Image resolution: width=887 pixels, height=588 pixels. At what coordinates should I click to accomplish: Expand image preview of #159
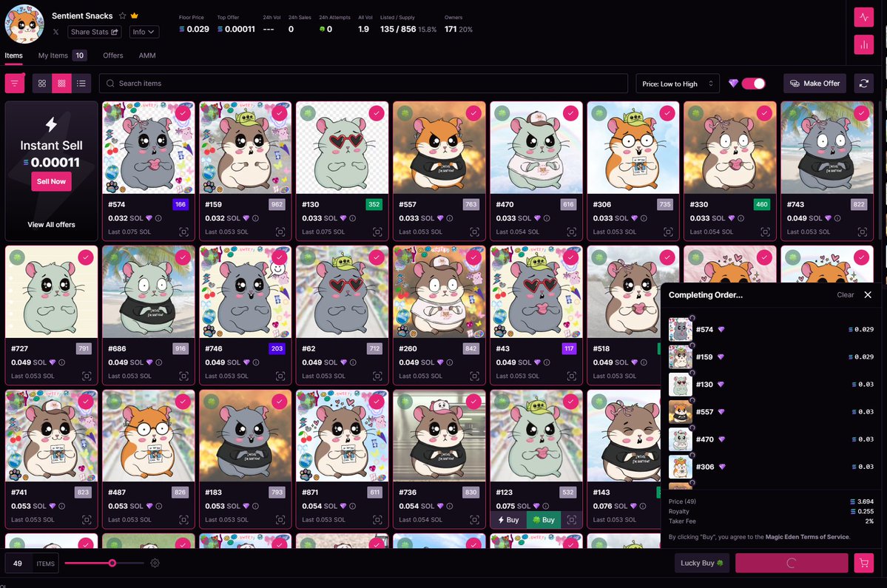[280, 232]
